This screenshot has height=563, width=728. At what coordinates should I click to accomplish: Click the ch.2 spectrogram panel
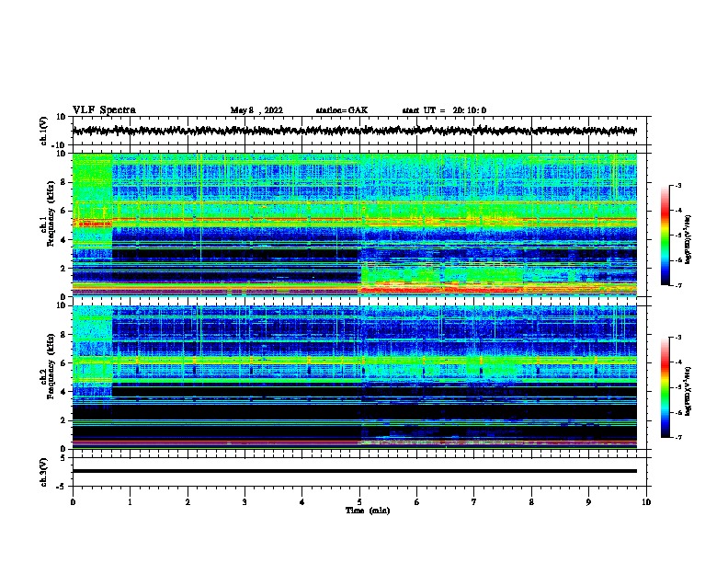click(x=355, y=377)
